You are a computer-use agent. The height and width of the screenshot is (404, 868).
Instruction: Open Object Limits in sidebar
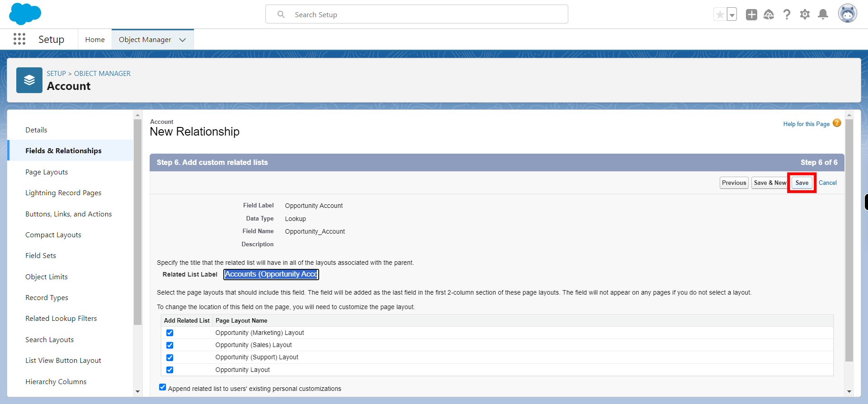point(47,277)
